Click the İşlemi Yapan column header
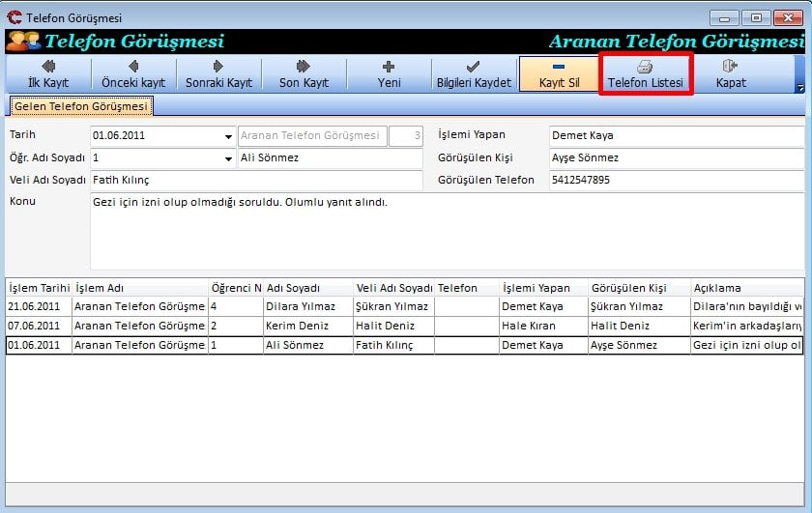 pos(542,288)
